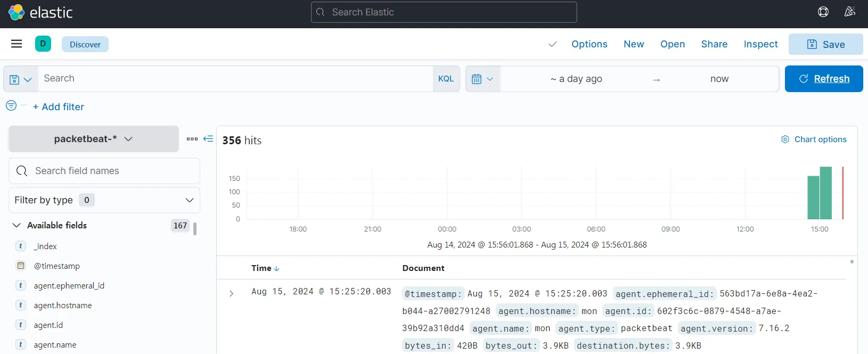Select the agent.id field

click(x=48, y=325)
